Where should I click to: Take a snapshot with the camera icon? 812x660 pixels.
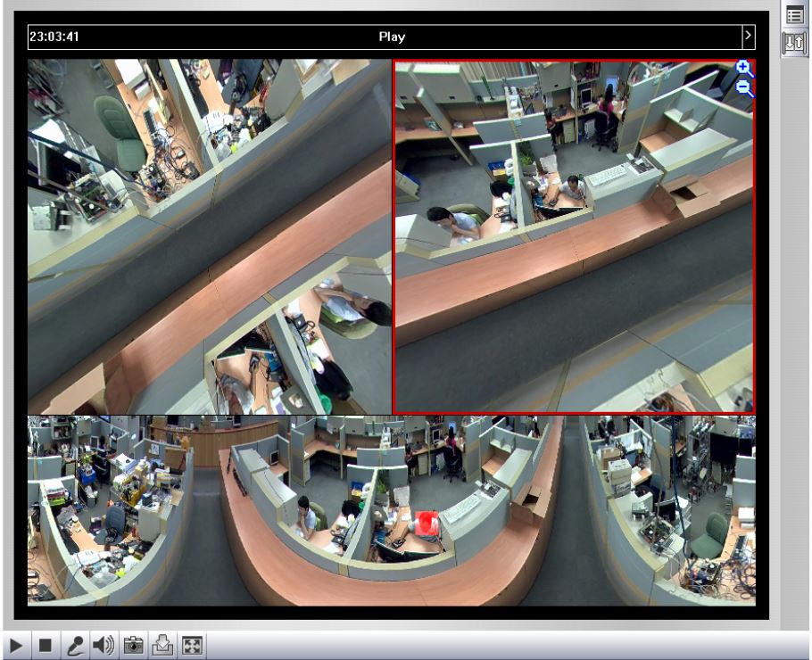pos(134,644)
